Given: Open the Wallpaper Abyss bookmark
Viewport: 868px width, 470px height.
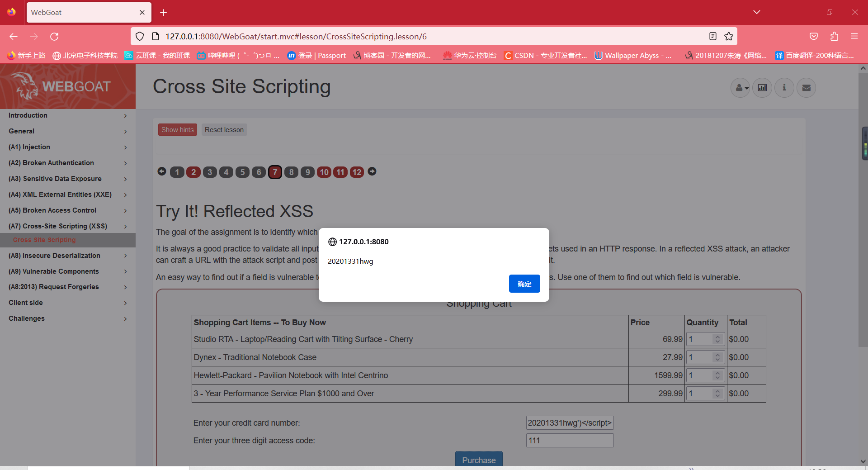Looking at the screenshot, I should [x=633, y=56].
